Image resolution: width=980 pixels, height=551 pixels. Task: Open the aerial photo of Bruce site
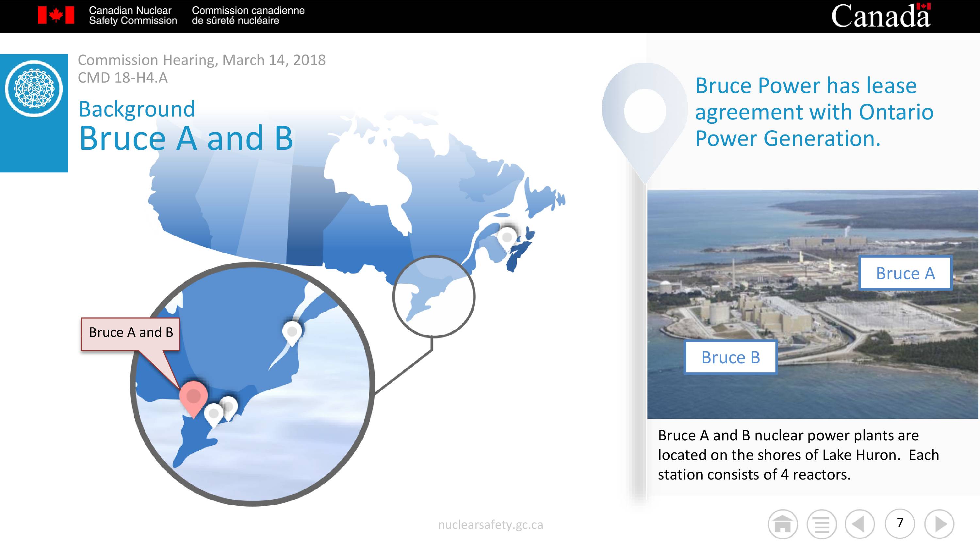(813, 304)
